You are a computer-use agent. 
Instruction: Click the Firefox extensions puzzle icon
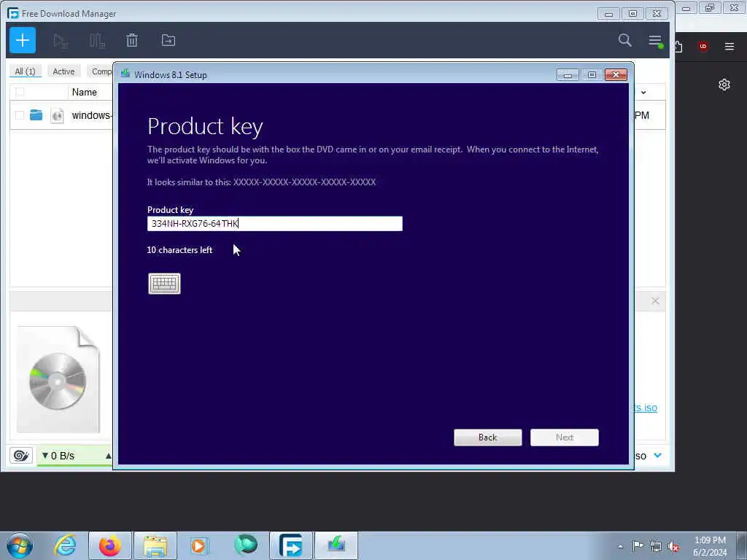(x=678, y=46)
